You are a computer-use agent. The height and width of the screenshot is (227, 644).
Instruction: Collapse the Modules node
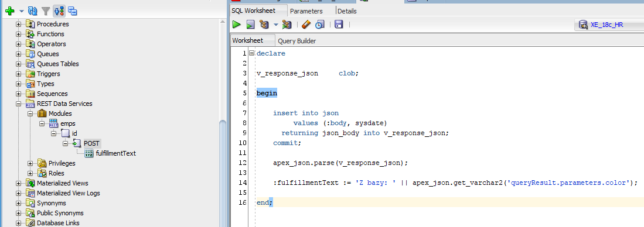click(x=30, y=113)
